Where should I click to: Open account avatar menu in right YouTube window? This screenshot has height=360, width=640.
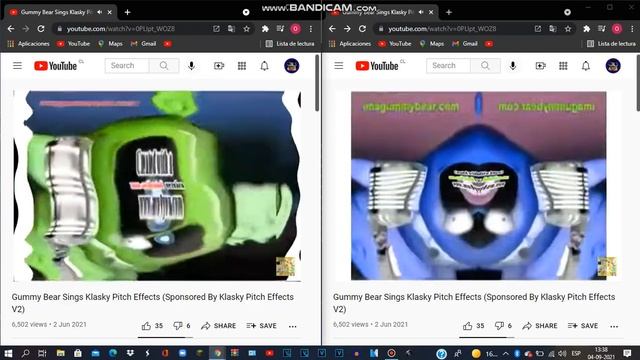(x=613, y=66)
